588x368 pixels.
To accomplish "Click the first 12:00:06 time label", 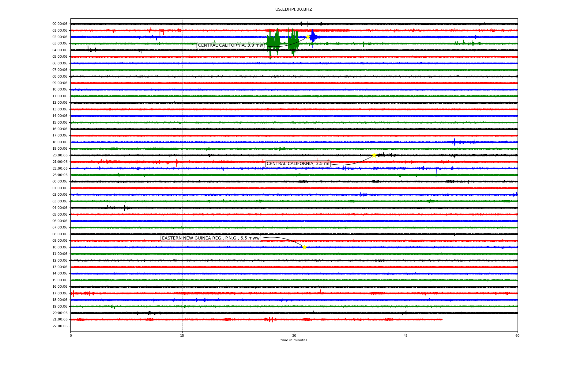I will pyautogui.click(x=60, y=103).
